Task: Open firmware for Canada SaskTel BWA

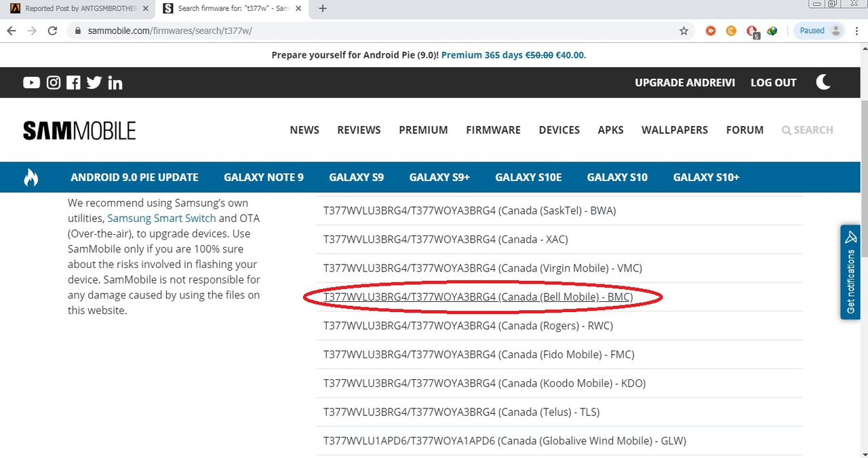Action: click(x=469, y=210)
